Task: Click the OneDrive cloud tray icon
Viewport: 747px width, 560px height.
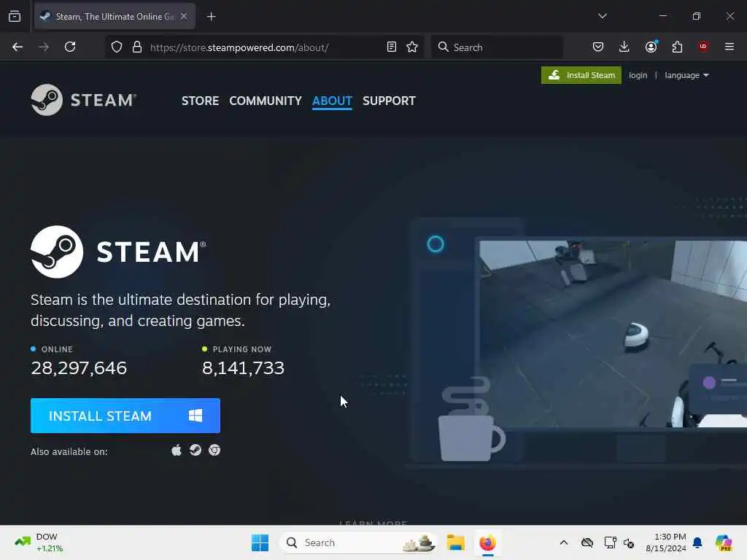Action: (587, 542)
